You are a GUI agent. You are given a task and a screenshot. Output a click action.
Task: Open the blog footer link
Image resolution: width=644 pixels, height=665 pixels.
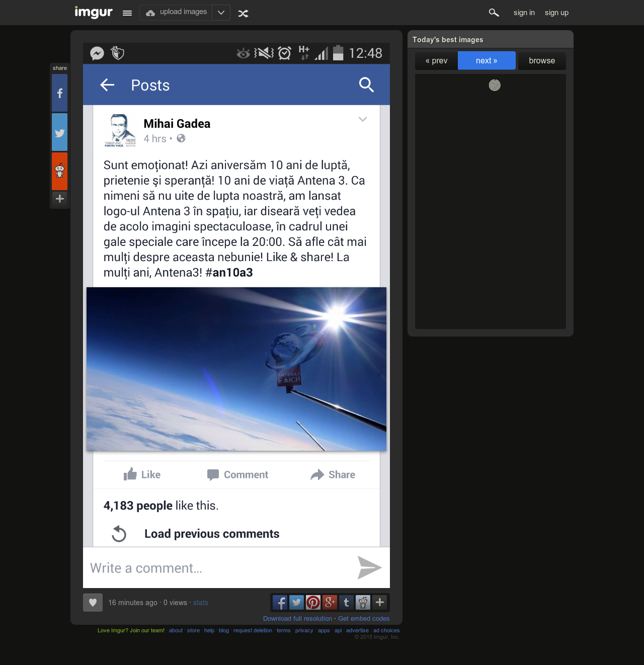224,630
